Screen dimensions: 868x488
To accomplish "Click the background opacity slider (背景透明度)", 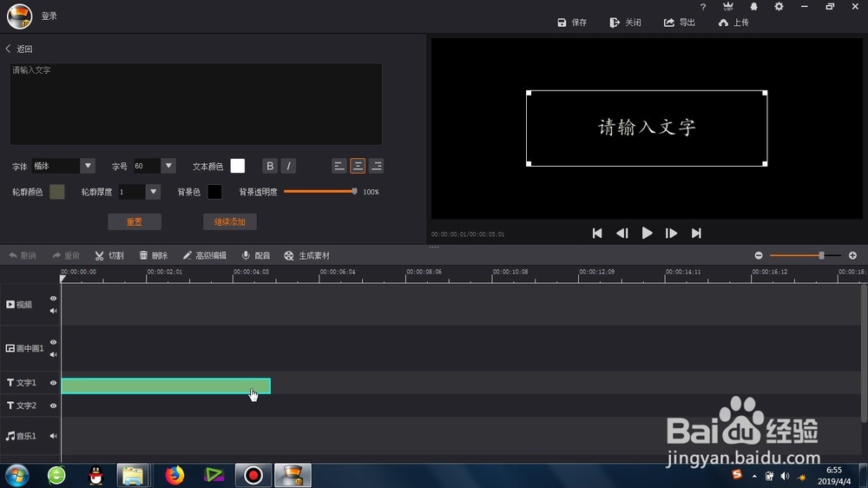I will (320, 192).
